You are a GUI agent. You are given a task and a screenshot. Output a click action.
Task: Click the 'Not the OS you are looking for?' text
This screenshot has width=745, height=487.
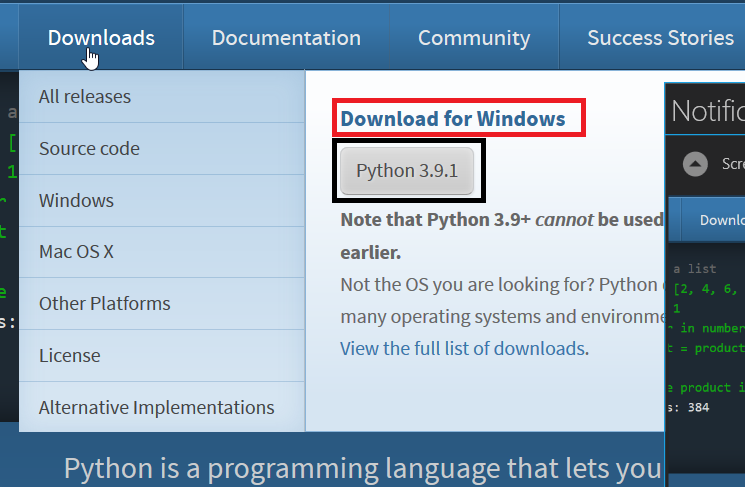coord(468,285)
